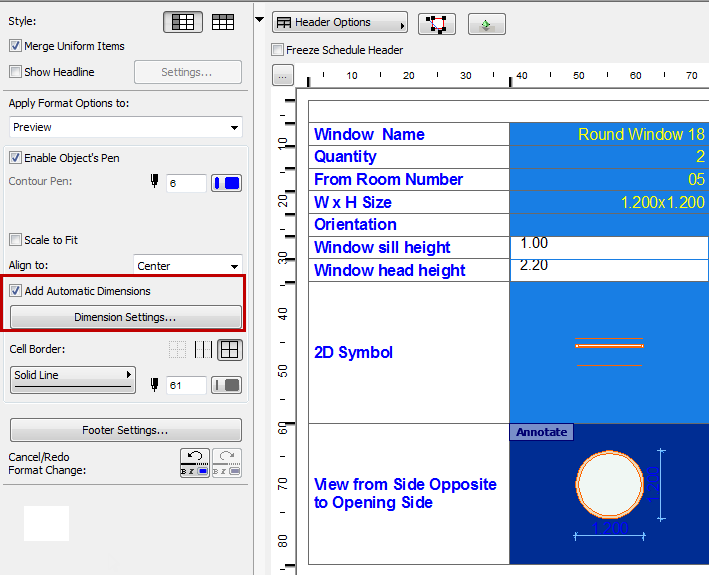This screenshot has height=575, width=709.
Task: Click the green arrow toolbar button
Action: click(x=487, y=24)
